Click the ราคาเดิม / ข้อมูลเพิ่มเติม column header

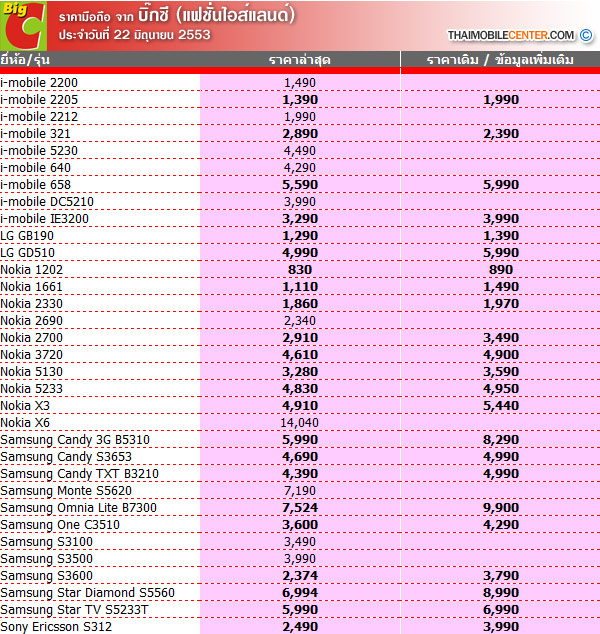(x=500, y=60)
